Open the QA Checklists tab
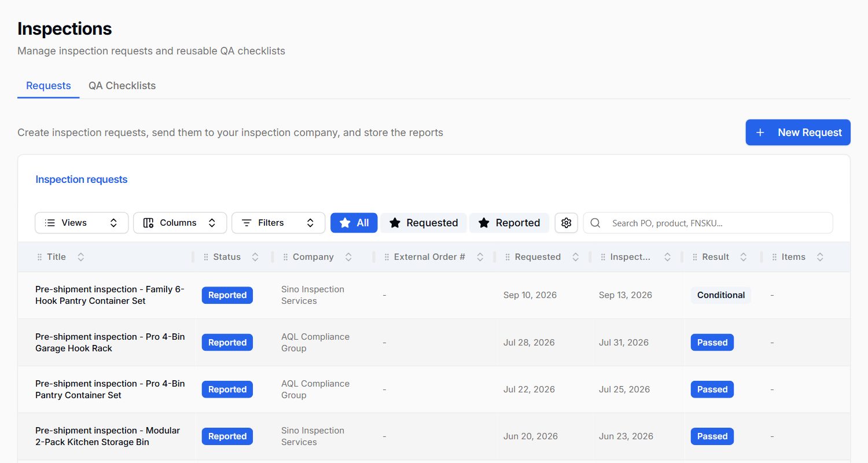The image size is (868, 463). 122,86
